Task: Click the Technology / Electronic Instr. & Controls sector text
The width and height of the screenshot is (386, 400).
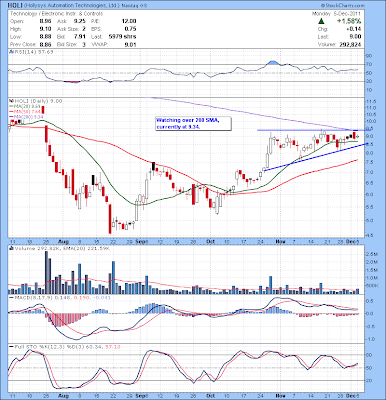Action: click(x=57, y=14)
